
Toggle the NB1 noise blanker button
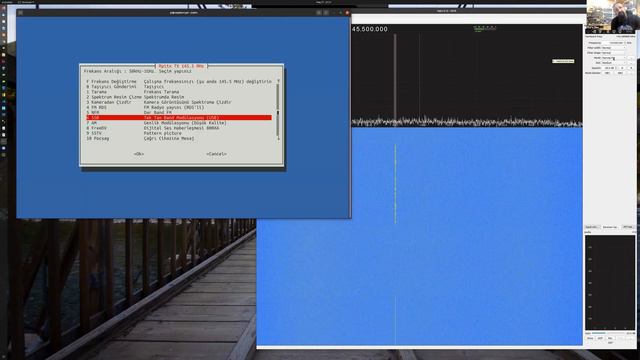coord(607,73)
